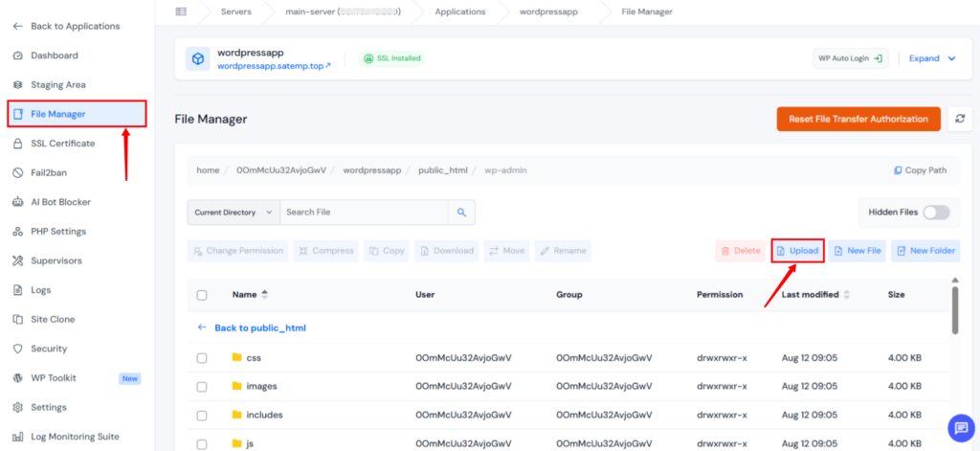Click the file list vertical scrollbar
This screenshot has height=451, width=980.
click(x=954, y=310)
